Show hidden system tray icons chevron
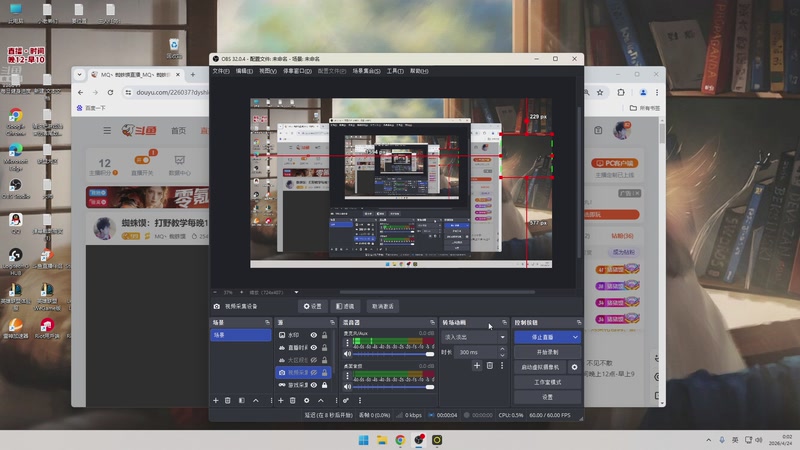Viewport: 800px width, 450px height. (x=709, y=440)
